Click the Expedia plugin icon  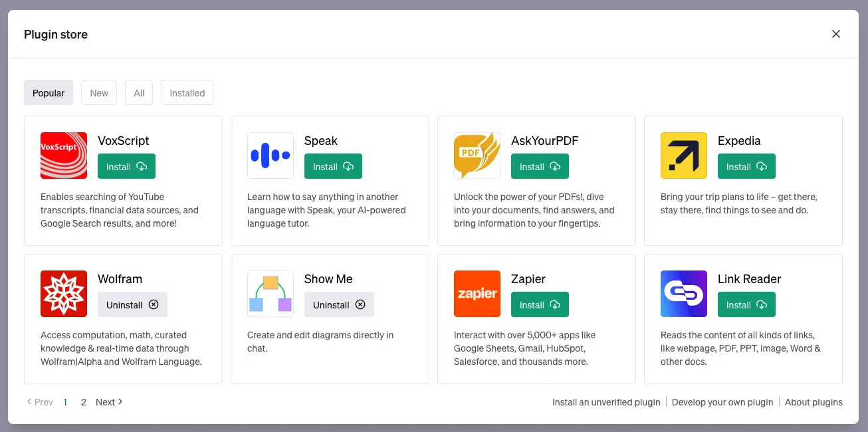click(x=683, y=155)
